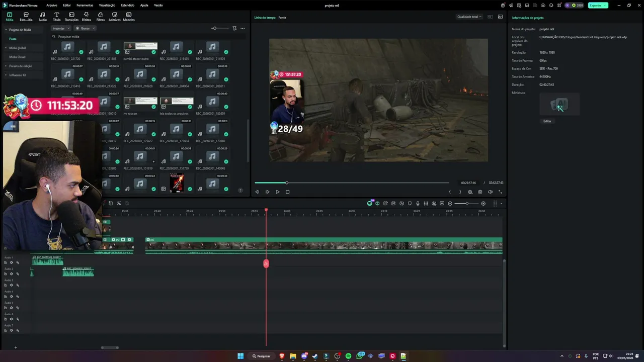Open the Visualização menu
The image size is (644, 362).
[107, 5]
